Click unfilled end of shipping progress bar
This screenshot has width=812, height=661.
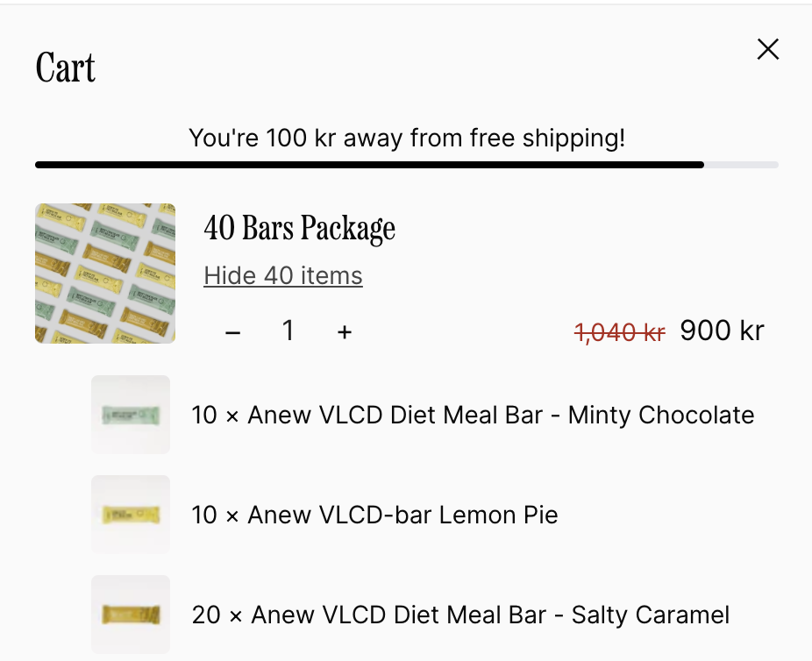741,165
